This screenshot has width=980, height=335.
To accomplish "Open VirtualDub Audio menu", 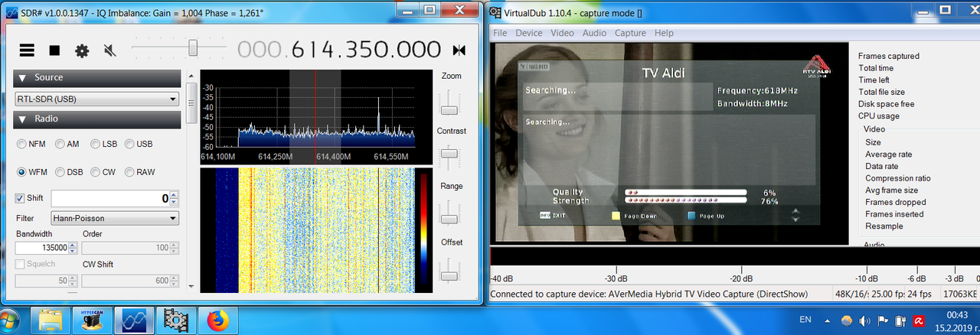I will [x=594, y=33].
